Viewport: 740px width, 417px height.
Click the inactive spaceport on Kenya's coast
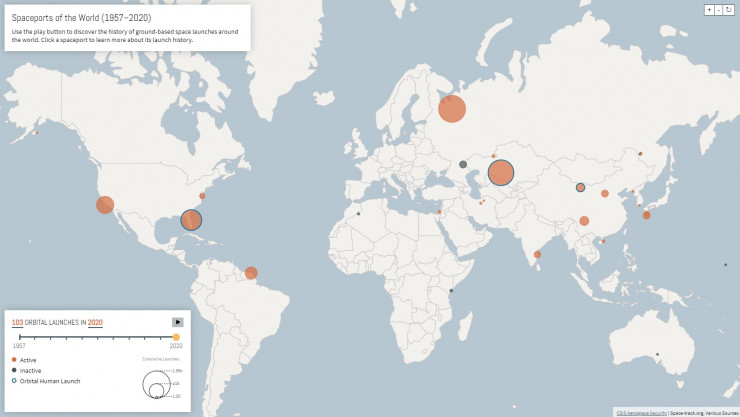[x=452, y=290]
